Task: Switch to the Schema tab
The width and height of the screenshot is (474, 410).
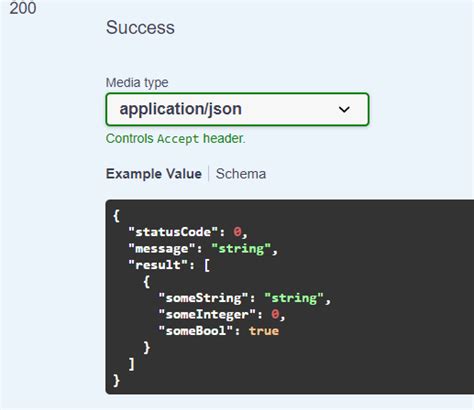Action: 241,174
